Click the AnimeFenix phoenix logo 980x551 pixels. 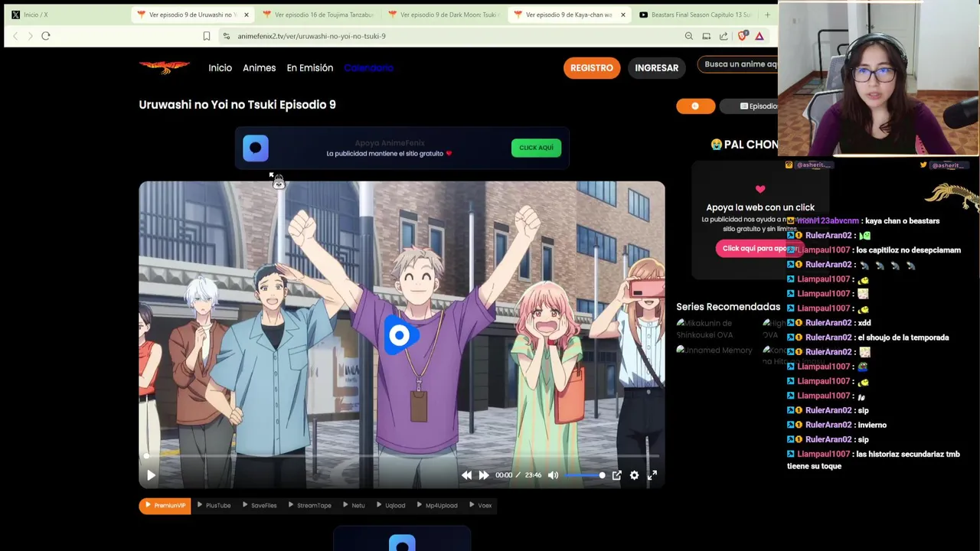click(165, 67)
